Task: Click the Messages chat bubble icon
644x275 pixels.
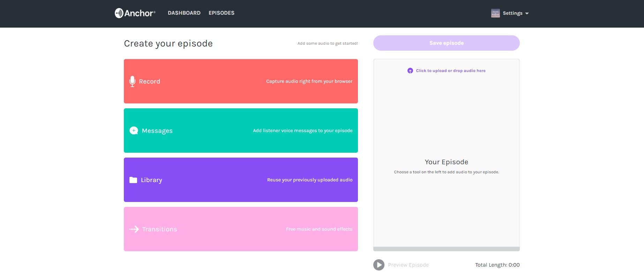Action: 134,131
